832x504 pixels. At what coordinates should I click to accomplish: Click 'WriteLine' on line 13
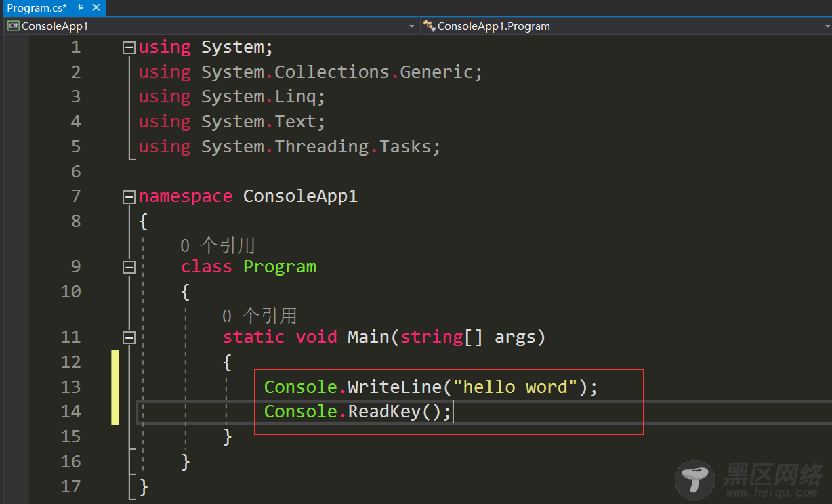coord(395,387)
